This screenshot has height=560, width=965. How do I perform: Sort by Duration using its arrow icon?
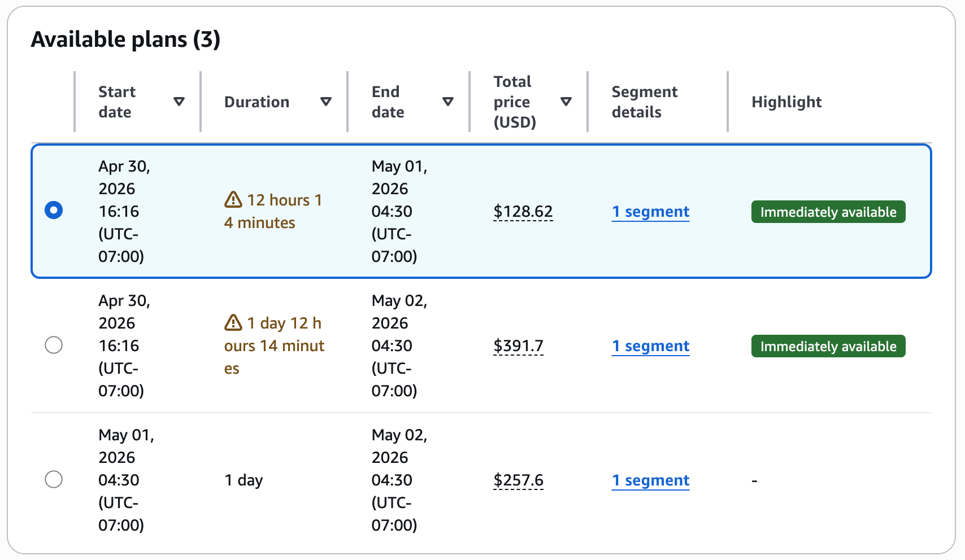click(x=326, y=102)
